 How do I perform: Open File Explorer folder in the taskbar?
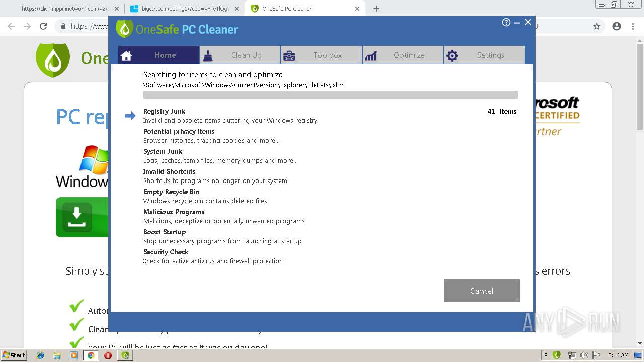pyautogui.click(x=57, y=355)
